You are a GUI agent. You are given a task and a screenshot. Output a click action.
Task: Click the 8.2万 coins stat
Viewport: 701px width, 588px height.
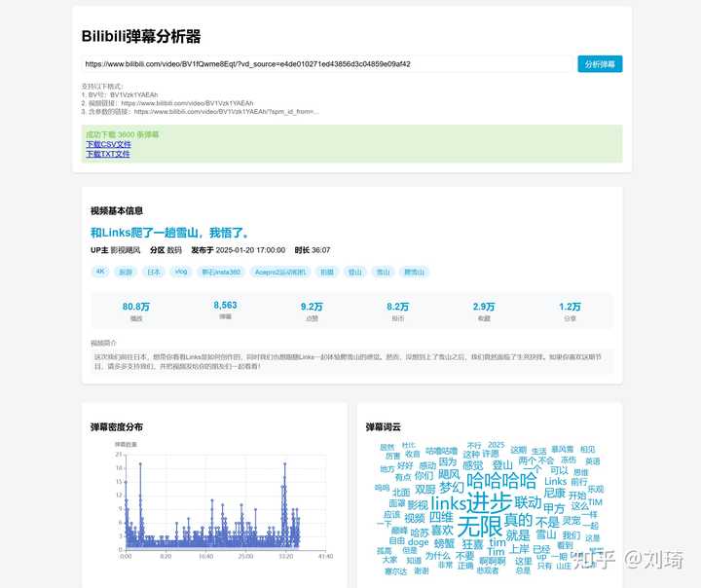(x=398, y=311)
